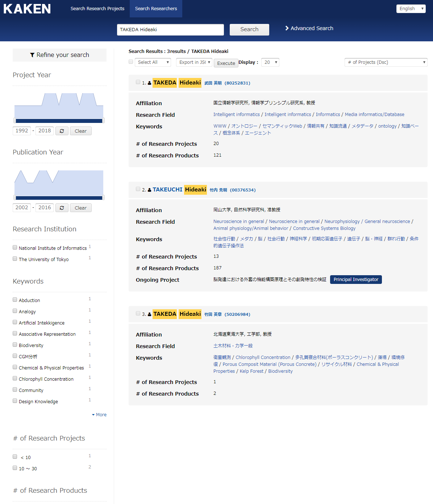The height and width of the screenshot is (504, 433).
Task: Enable the Abduction keyword filter
Action: [x=15, y=300]
